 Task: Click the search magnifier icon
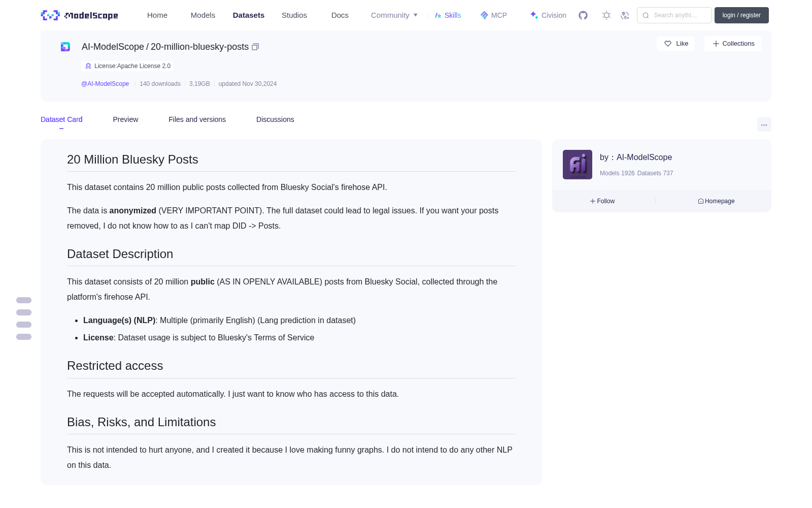(646, 15)
